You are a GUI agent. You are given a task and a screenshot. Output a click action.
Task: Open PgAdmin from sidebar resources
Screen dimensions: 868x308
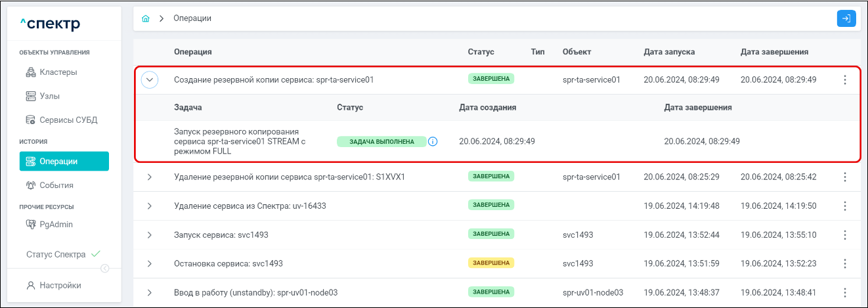[x=56, y=225]
